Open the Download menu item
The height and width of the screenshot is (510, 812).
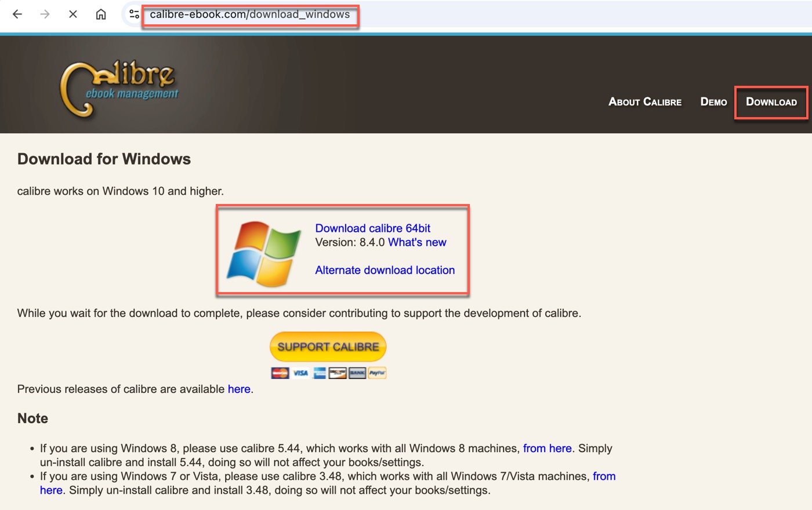click(771, 102)
